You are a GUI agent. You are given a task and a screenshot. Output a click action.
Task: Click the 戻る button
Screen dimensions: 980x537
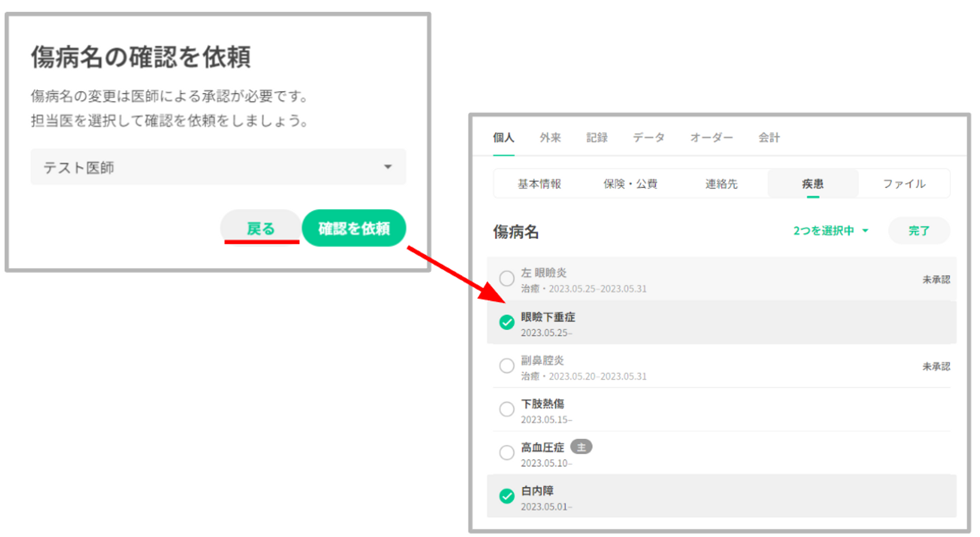[261, 228]
